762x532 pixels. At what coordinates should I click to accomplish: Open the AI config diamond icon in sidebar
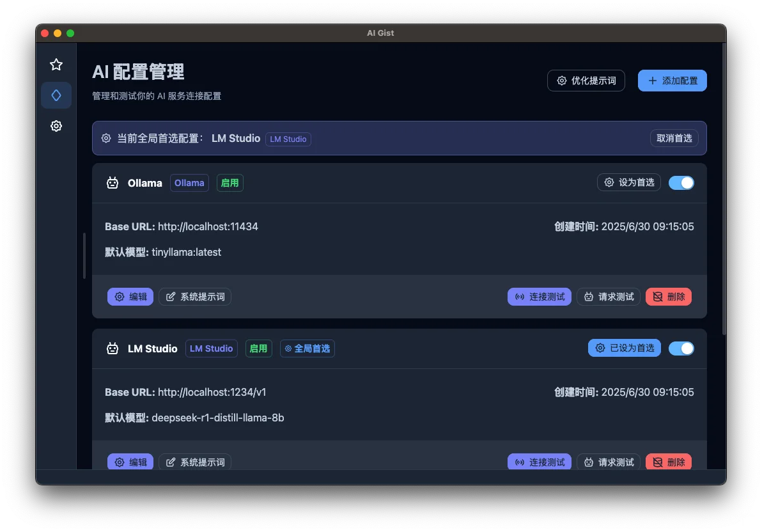pos(56,95)
